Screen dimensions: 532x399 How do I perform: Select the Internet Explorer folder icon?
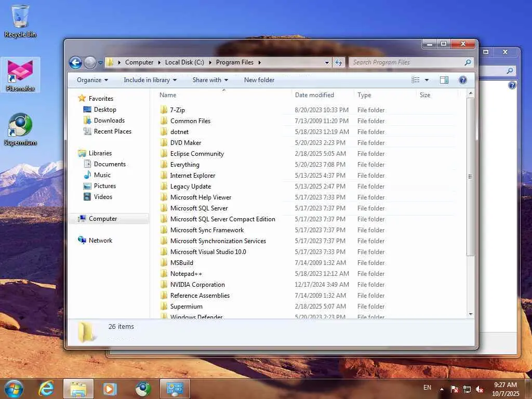pyautogui.click(x=164, y=175)
